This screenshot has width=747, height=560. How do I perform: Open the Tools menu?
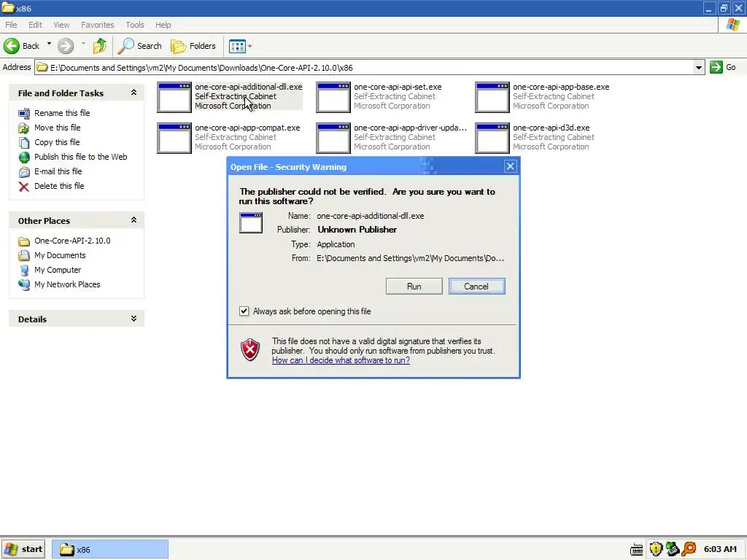click(135, 25)
